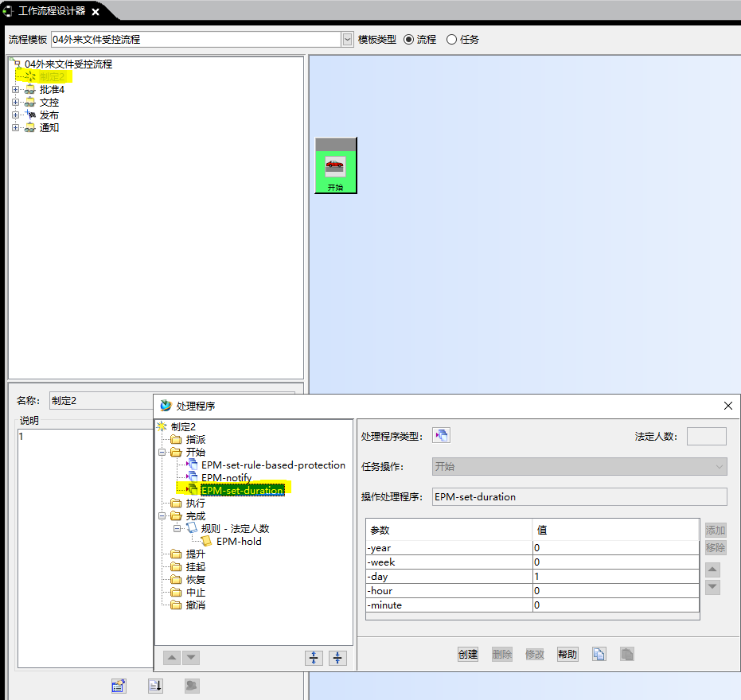Select the 挂起 folder
Image resolution: width=741 pixels, height=700 pixels.
(195, 567)
